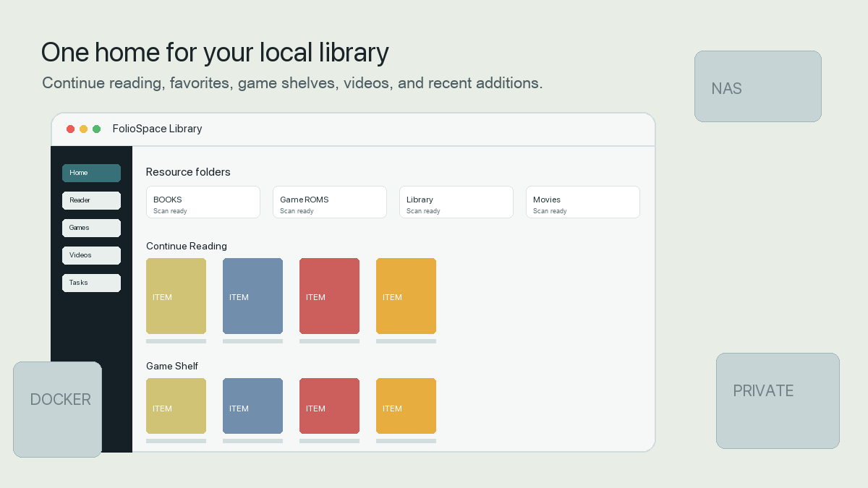868x488 pixels.
Task: Open the red item in Continue Reading
Action: tap(329, 296)
